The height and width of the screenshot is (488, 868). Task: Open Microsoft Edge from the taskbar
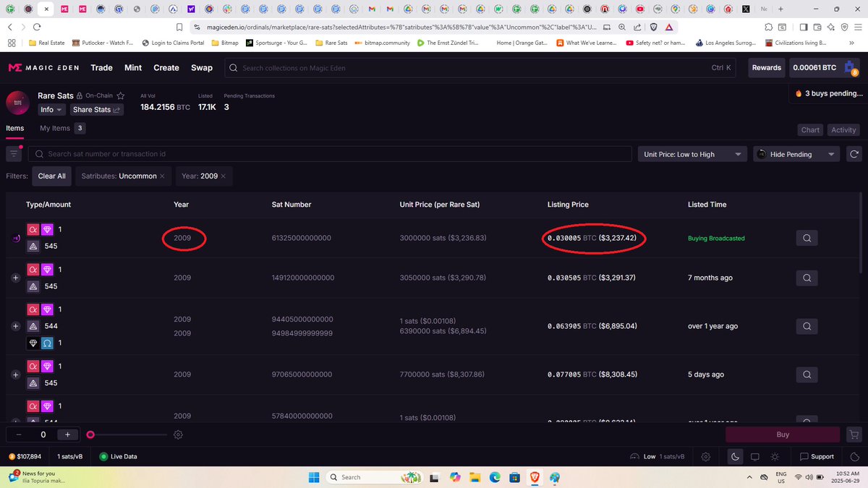click(x=495, y=477)
